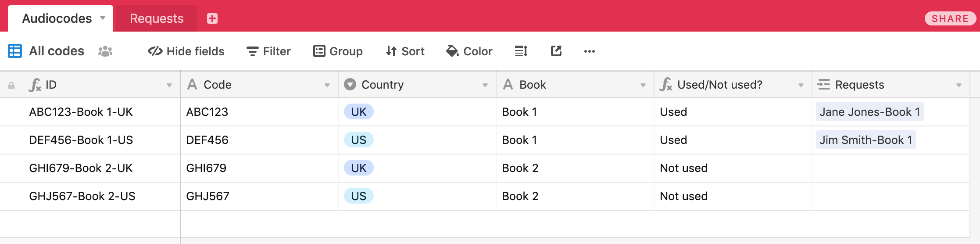Click formula icon in Used/Not used? header
Screen dimensions: 980x244
point(666,85)
